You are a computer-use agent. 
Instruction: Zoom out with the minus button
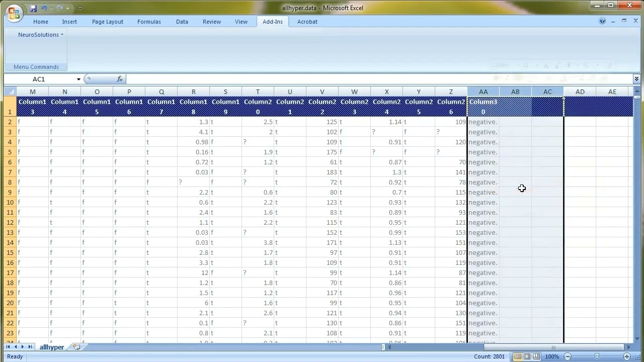[568, 356]
